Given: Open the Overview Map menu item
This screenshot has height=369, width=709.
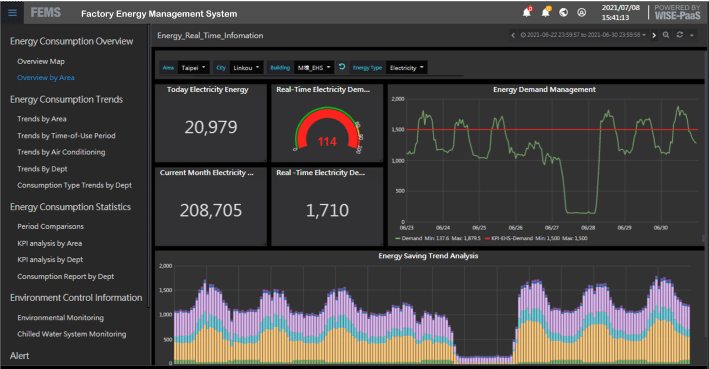Looking at the screenshot, I should click(41, 61).
